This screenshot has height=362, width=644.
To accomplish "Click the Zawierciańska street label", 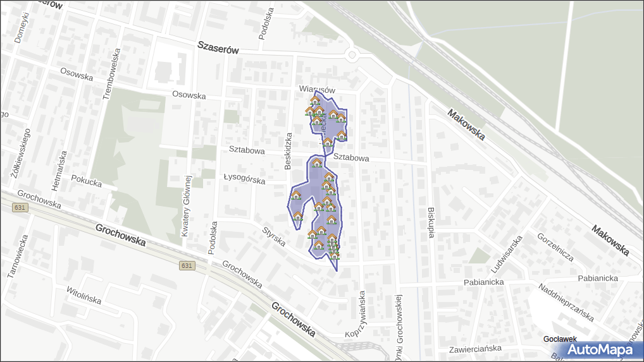I will pyautogui.click(x=474, y=348).
